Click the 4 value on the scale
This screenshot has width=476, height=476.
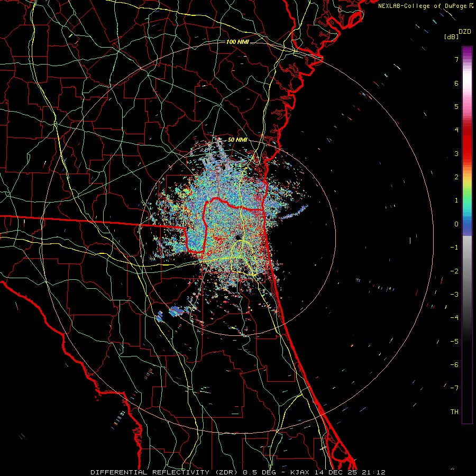(x=456, y=130)
